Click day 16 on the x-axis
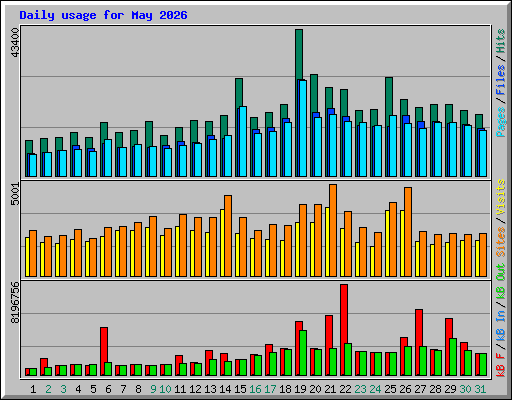512x400 pixels. pos(255,389)
